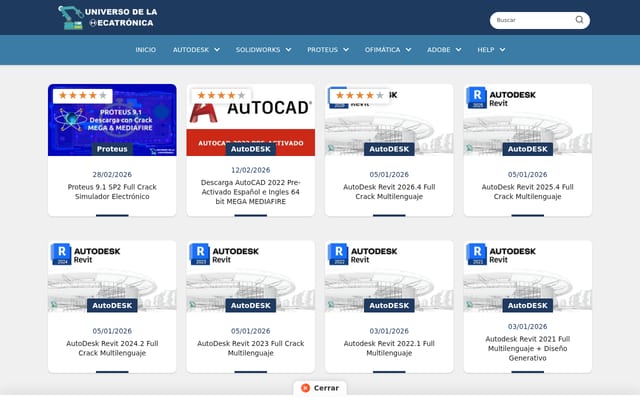Open Autodesk Revit 2022.1 Full Multilenguaje title
Screen dimensions: 640x400
click(x=389, y=348)
